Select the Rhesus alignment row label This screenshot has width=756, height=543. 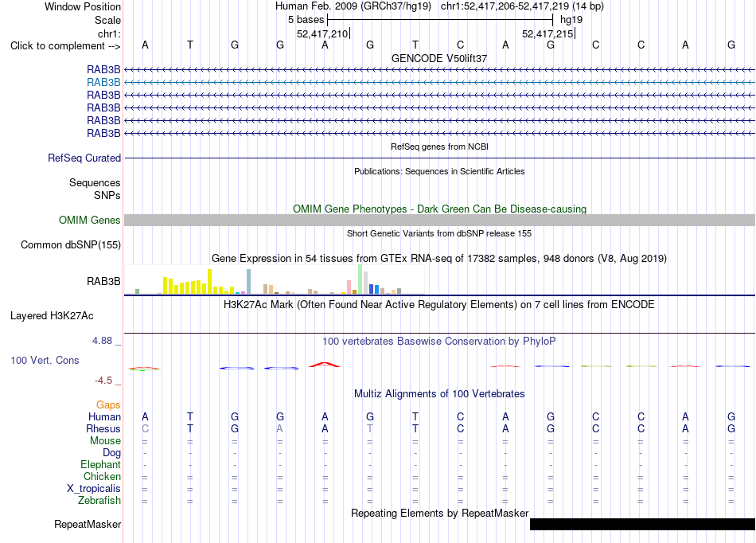[103, 428]
